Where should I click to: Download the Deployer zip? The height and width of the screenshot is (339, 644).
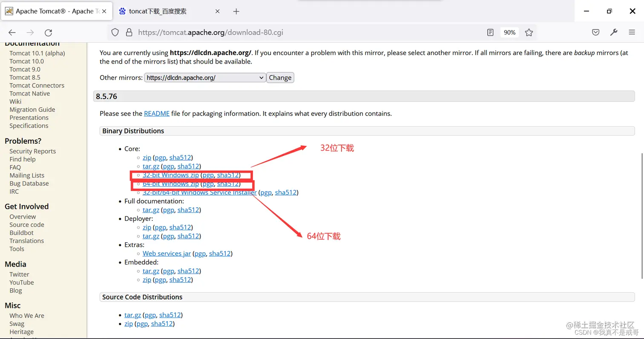coord(147,227)
